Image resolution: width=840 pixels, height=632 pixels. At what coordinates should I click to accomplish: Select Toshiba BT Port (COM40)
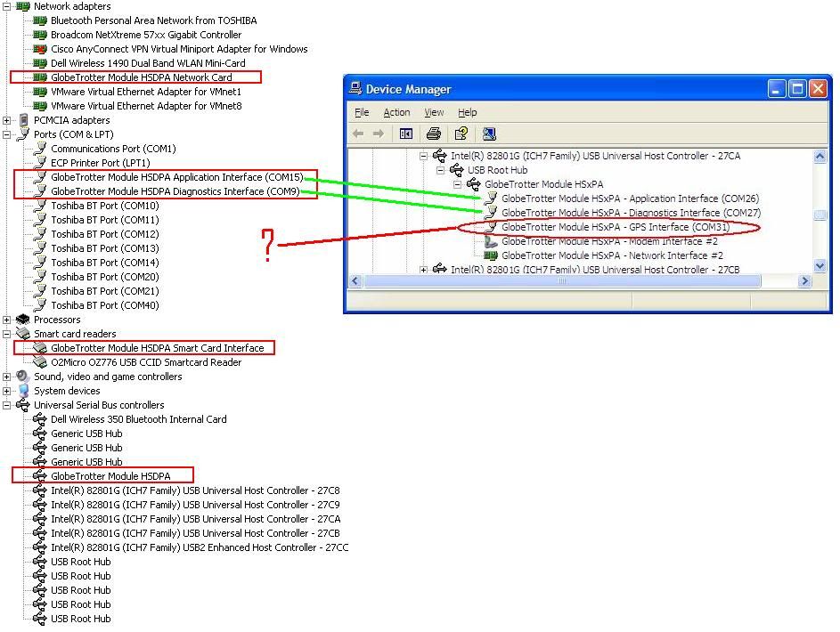click(105, 305)
